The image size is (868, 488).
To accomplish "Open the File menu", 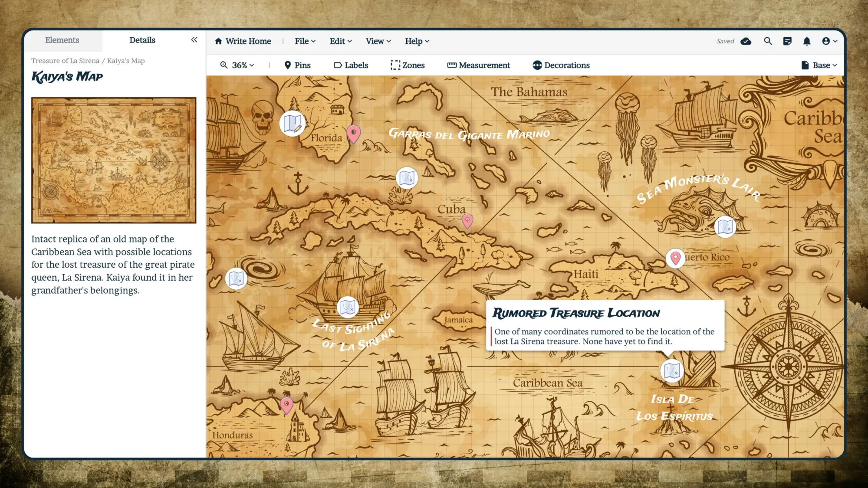I will pos(304,41).
